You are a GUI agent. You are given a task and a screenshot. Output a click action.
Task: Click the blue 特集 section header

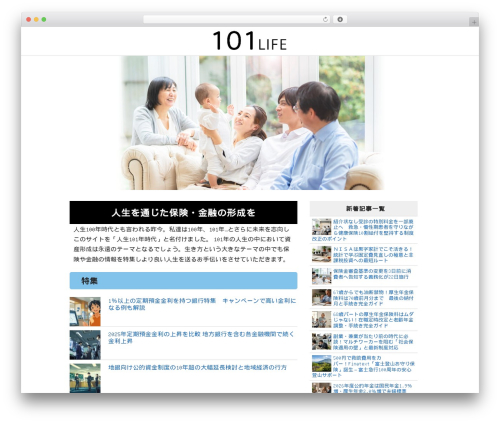pyautogui.click(x=183, y=281)
